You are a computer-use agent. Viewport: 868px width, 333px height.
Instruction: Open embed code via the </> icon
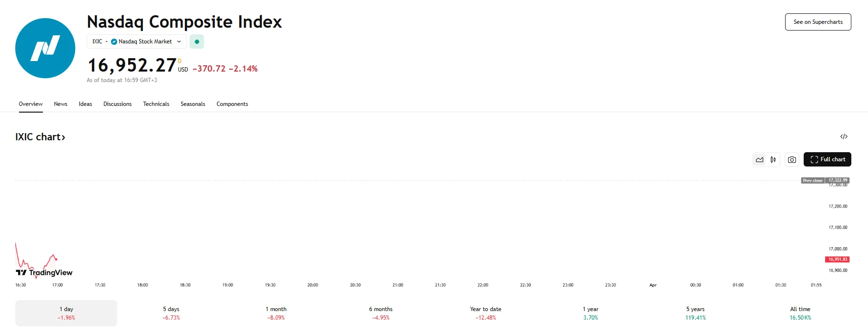point(845,137)
